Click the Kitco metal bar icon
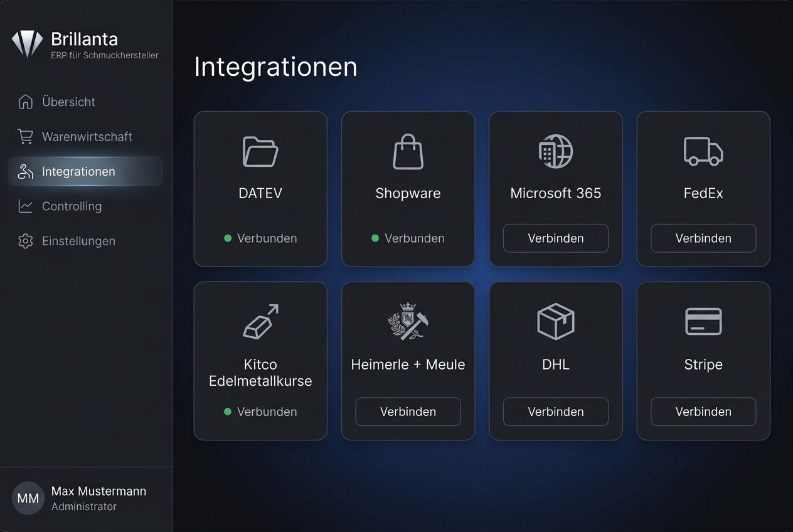The image size is (793, 532). pyautogui.click(x=260, y=322)
